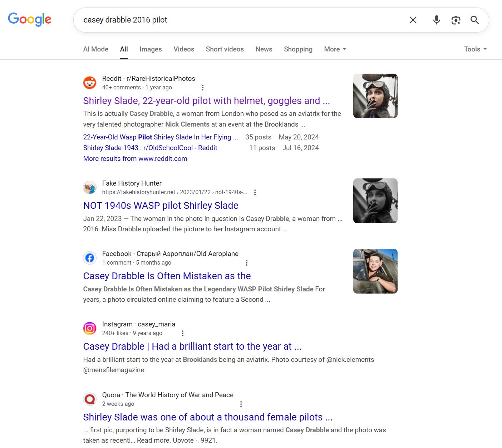Click '40+ comments · 1 year ago' text
The width and height of the screenshot is (502, 448).
(x=137, y=88)
